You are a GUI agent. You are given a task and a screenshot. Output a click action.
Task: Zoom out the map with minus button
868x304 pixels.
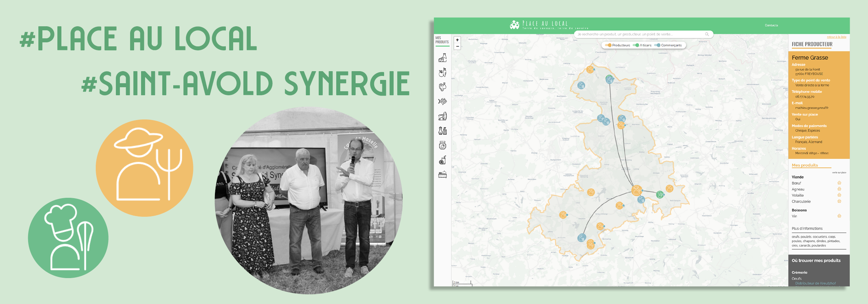[457, 46]
